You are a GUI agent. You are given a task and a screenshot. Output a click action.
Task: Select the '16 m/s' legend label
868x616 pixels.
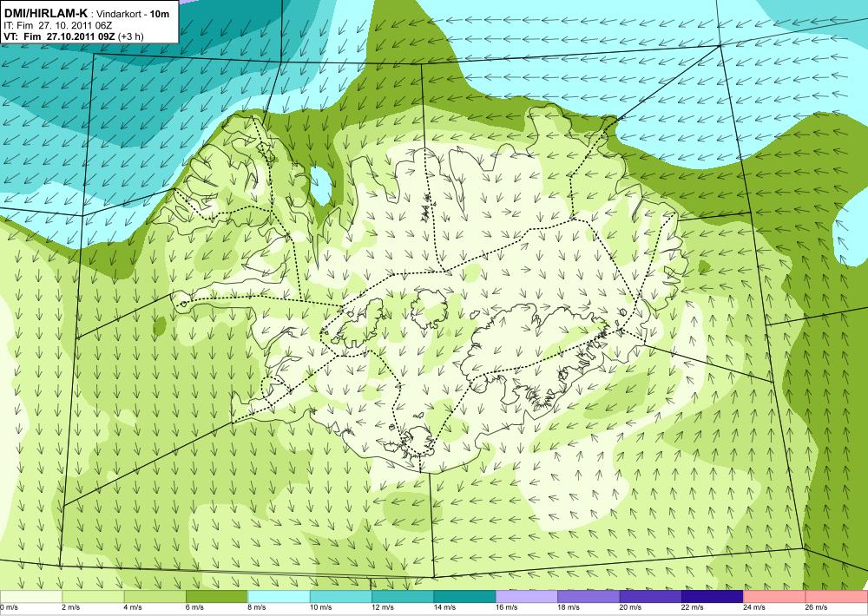pos(507,607)
